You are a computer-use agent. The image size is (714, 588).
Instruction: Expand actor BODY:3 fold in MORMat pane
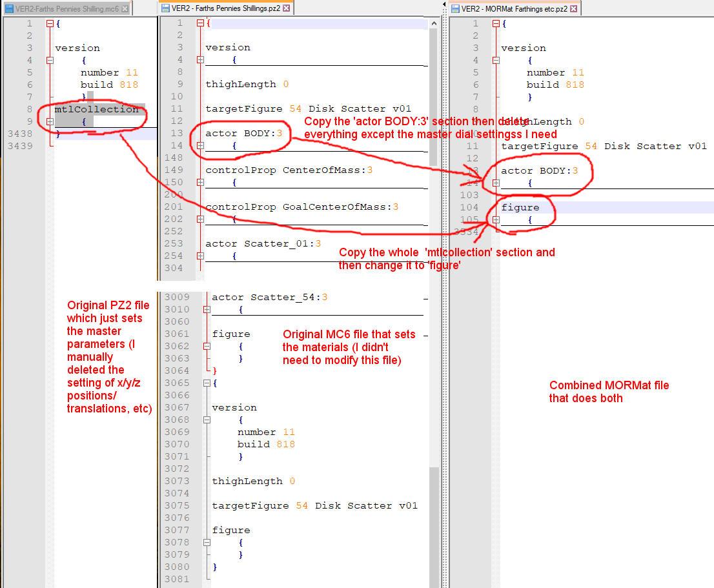point(496,183)
